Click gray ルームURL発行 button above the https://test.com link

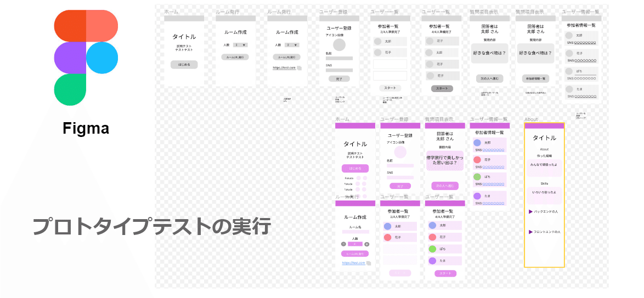[x=287, y=58]
